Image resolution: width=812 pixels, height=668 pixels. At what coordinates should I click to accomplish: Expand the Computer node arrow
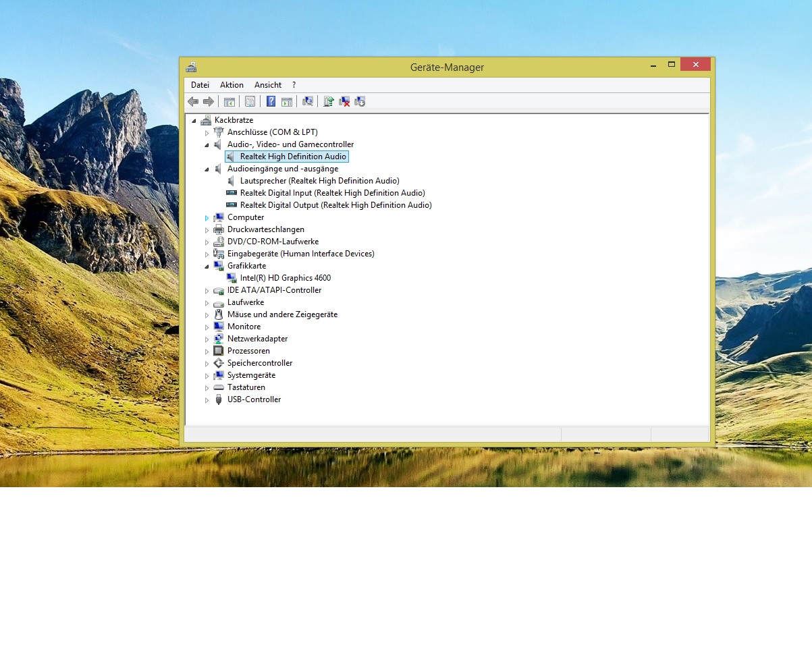[x=207, y=218]
